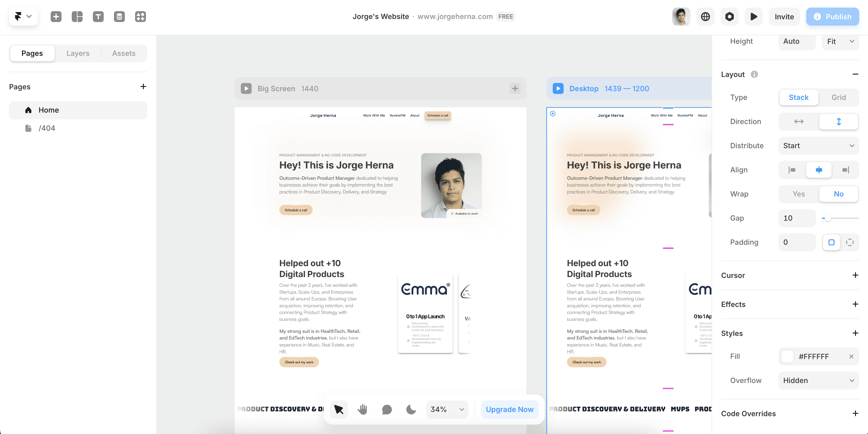868x434 pixels.
Task: Click the white Fill color swatch
Action: coord(787,356)
